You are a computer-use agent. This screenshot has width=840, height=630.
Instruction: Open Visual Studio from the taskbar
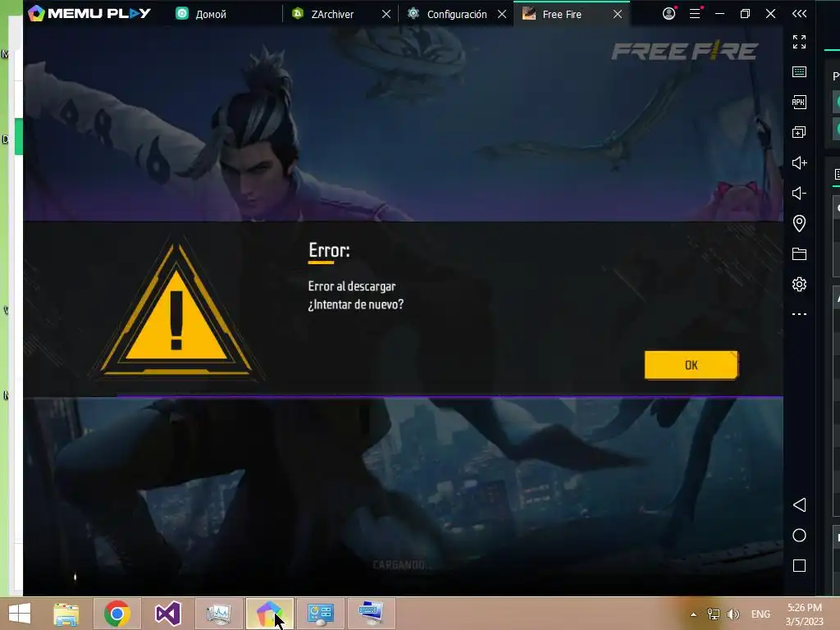(x=167, y=614)
